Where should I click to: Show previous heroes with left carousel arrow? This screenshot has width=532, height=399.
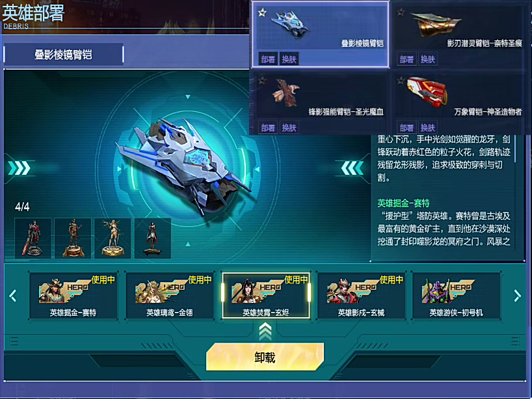point(13,296)
